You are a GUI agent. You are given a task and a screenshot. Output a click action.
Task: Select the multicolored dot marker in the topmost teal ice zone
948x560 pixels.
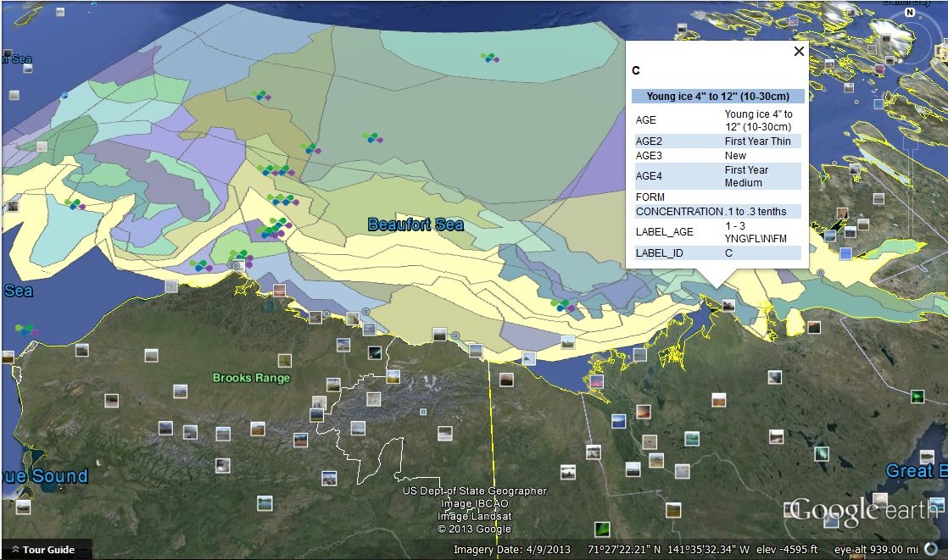[490, 58]
